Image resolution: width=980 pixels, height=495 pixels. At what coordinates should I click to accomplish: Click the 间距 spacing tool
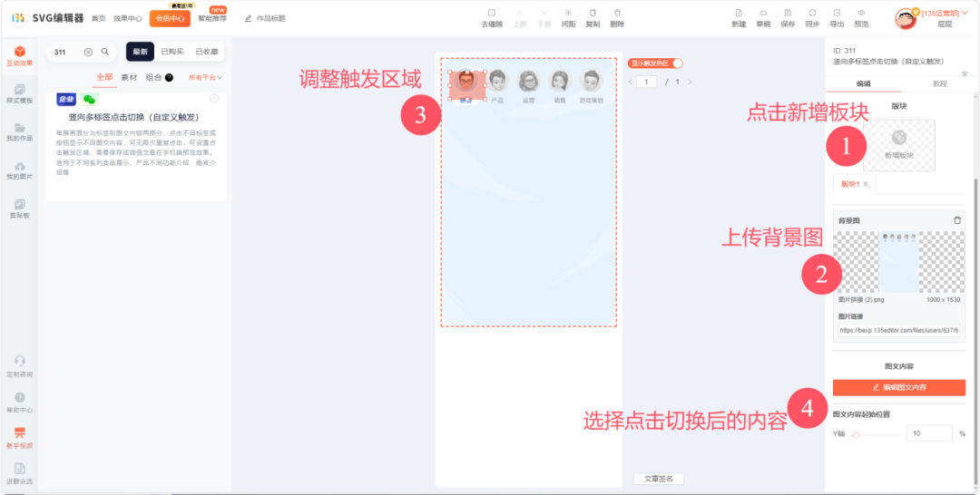point(568,18)
